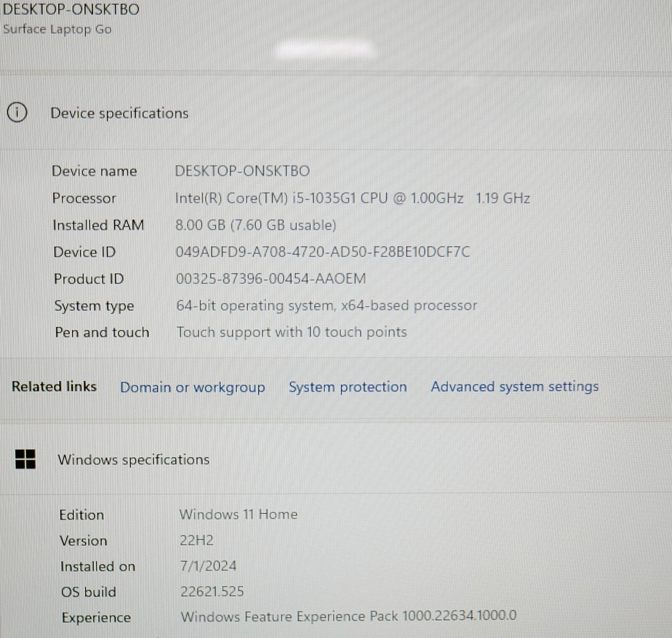Click the Edition label
The height and width of the screenshot is (638, 672).
(81, 515)
